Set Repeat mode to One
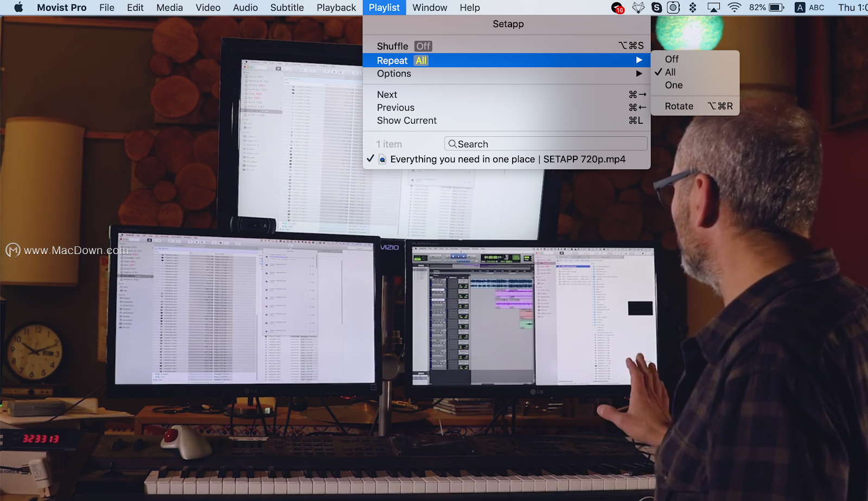The width and height of the screenshot is (868, 501). 695,85
